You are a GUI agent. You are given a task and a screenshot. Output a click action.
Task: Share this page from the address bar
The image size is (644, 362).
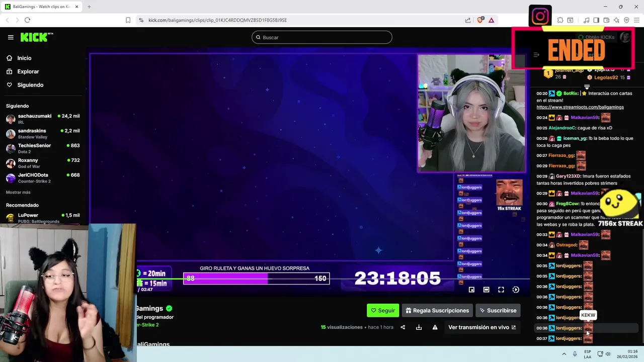click(468, 20)
